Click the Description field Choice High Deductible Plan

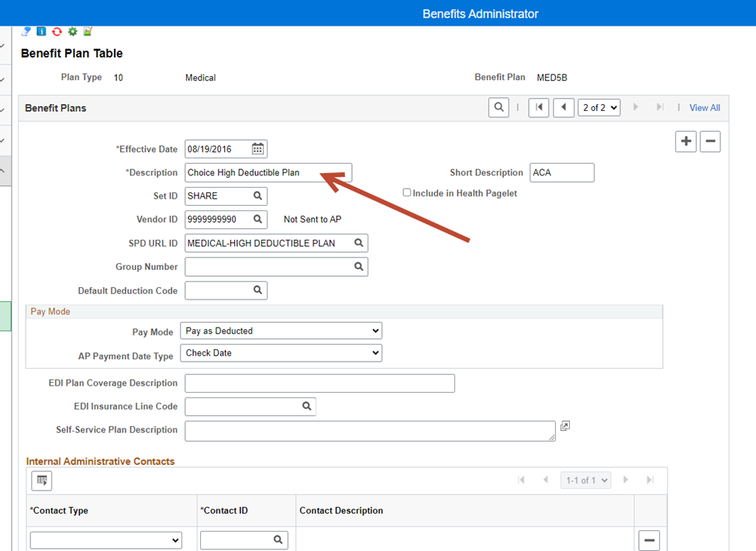coord(268,173)
